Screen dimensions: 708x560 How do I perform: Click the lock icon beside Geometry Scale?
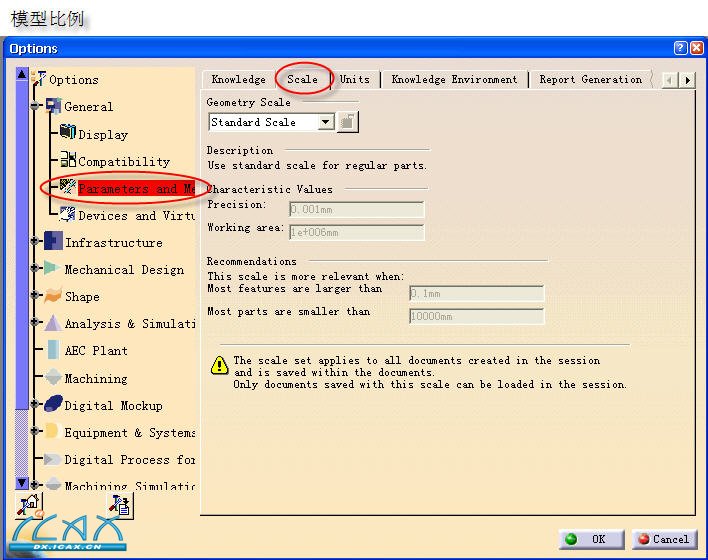click(348, 122)
